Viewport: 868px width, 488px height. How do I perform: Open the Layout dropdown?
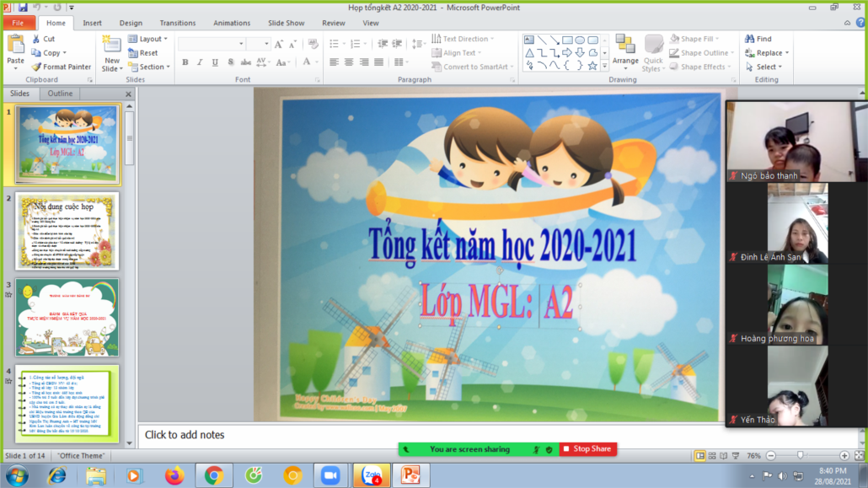(x=148, y=39)
